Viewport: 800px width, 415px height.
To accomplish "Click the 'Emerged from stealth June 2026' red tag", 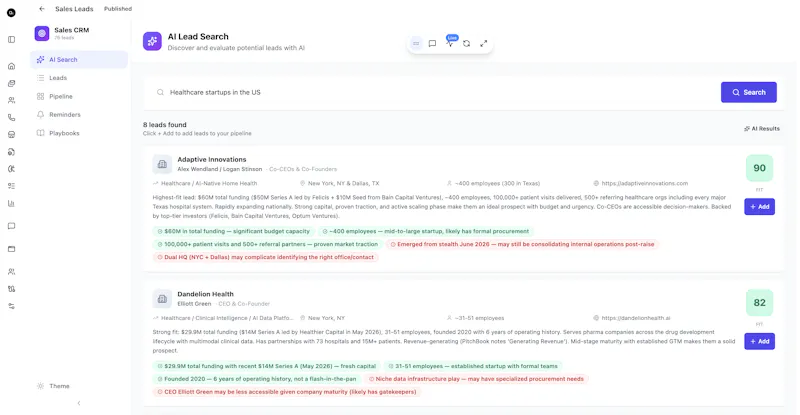I will coord(522,245).
